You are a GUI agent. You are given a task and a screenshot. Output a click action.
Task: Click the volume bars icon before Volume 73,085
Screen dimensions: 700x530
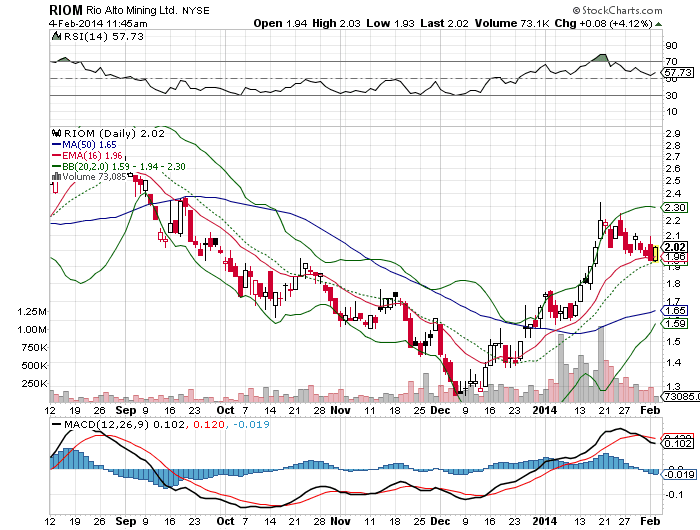click(x=56, y=177)
